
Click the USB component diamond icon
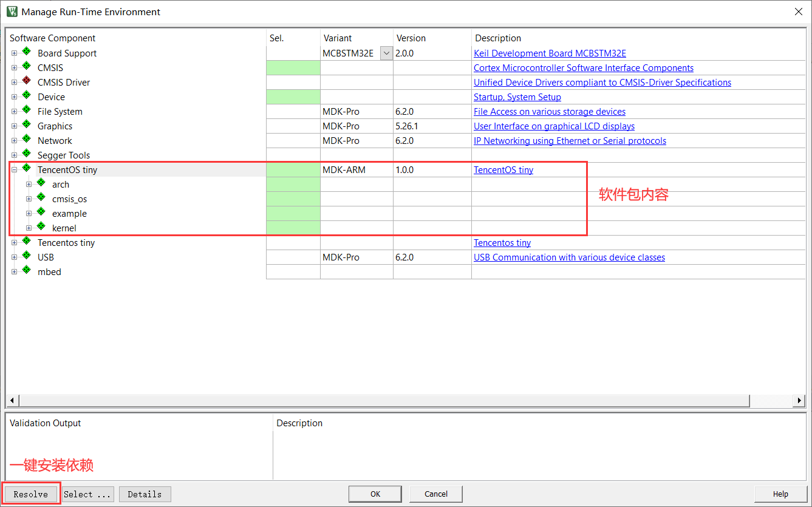point(26,256)
